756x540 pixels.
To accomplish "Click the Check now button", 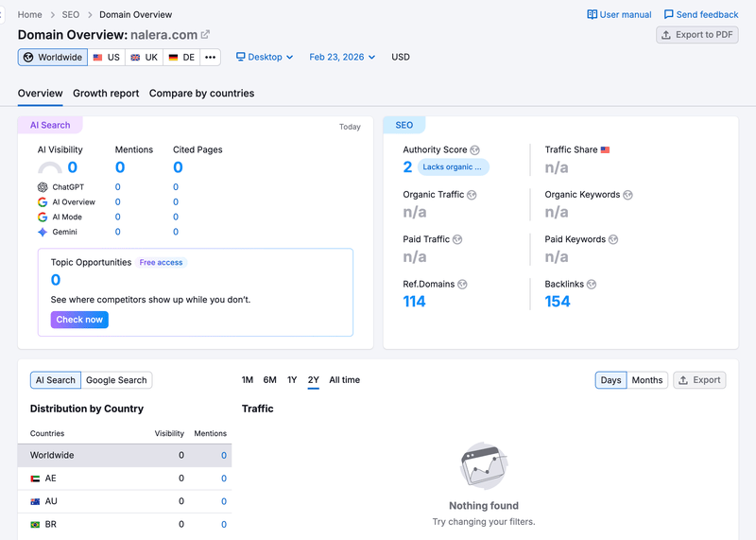I will click(x=79, y=320).
